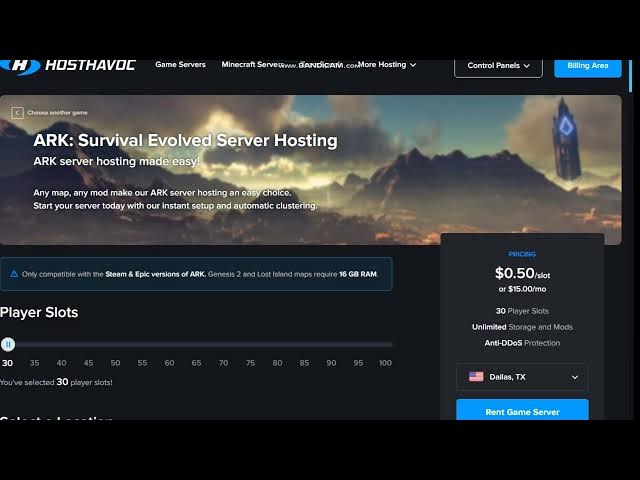Click the player slots slider handle
Image resolution: width=640 pixels, height=480 pixels.
click(8, 344)
